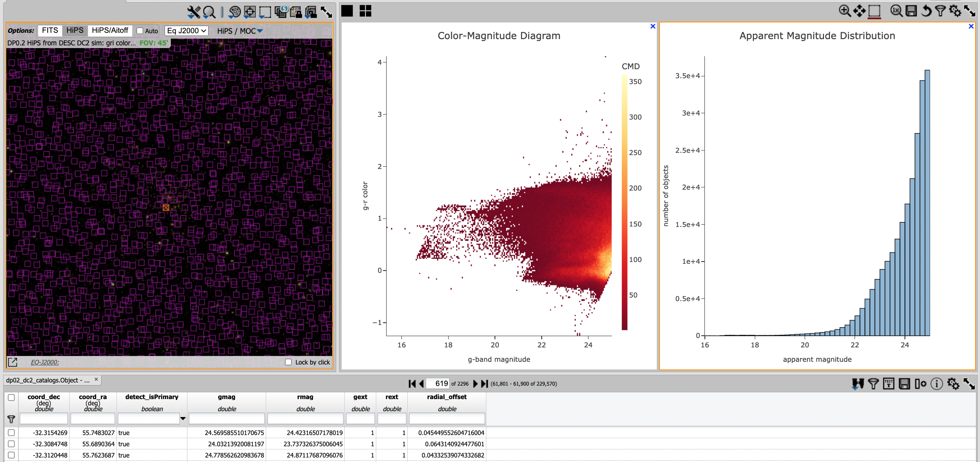Close the Color-Magnitude Diagram chart
Viewport: 980px width, 462px height.
653,27
